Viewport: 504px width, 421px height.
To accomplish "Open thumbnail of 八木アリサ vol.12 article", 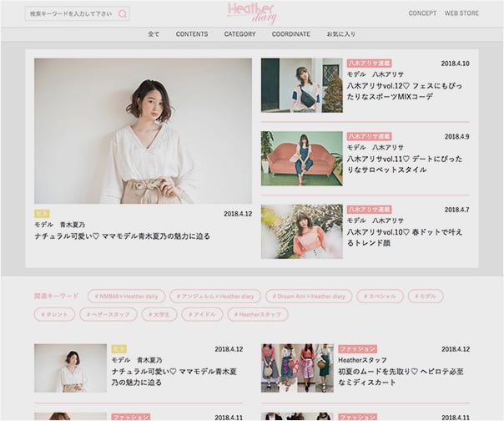I will 301,85.
